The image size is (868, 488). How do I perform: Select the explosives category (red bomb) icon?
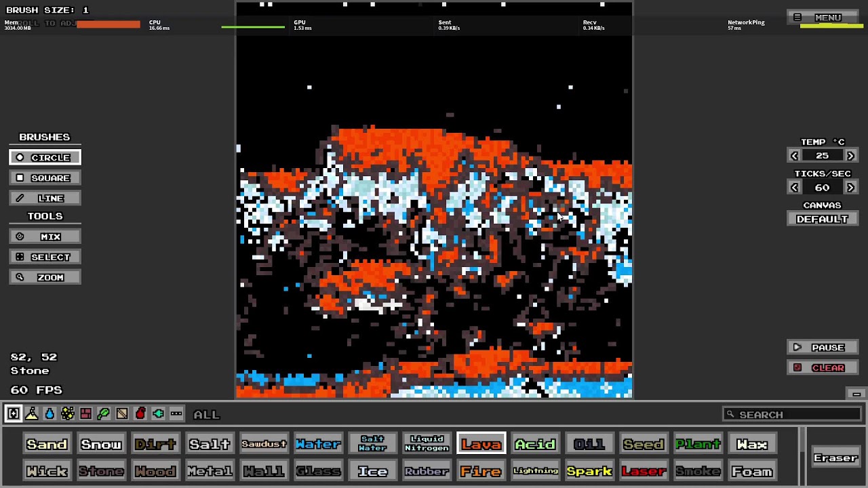tap(140, 413)
